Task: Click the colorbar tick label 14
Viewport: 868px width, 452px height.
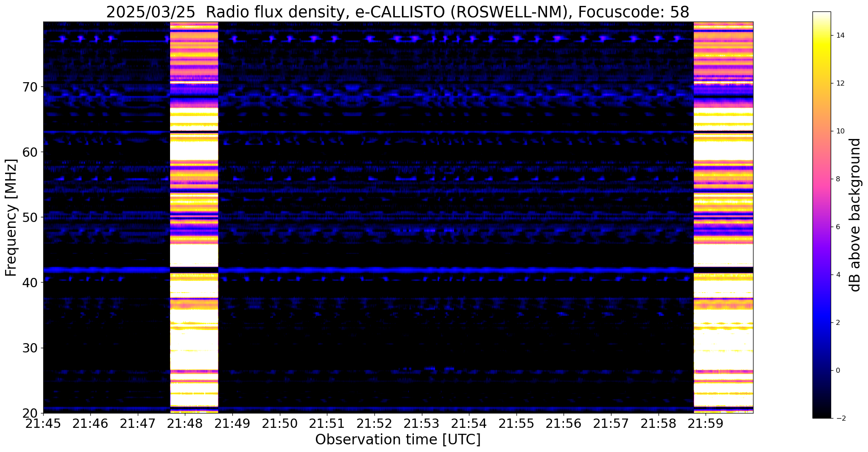Action: coord(839,36)
